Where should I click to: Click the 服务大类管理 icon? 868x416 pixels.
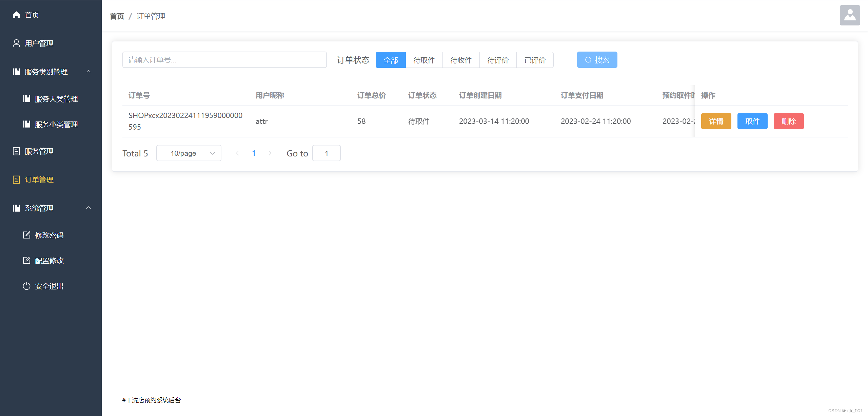[x=26, y=99]
